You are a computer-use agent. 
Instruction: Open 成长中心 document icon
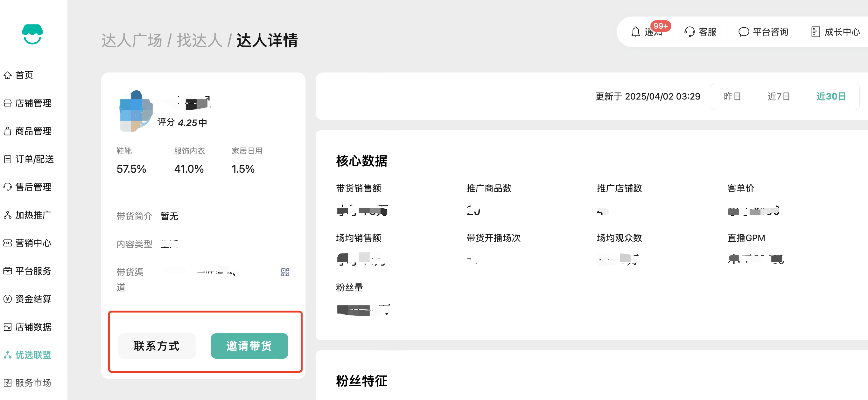point(815,32)
